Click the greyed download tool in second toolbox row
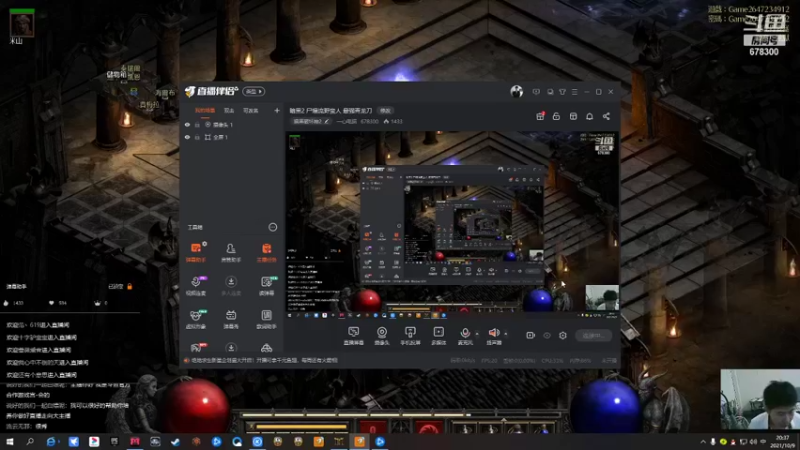This screenshot has width=800, height=450. [x=231, y=286]
